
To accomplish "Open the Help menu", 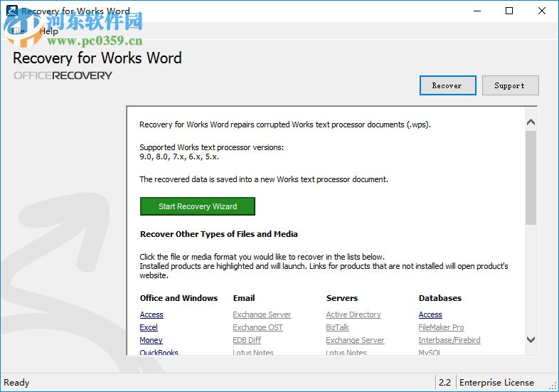I will point(49,31).
